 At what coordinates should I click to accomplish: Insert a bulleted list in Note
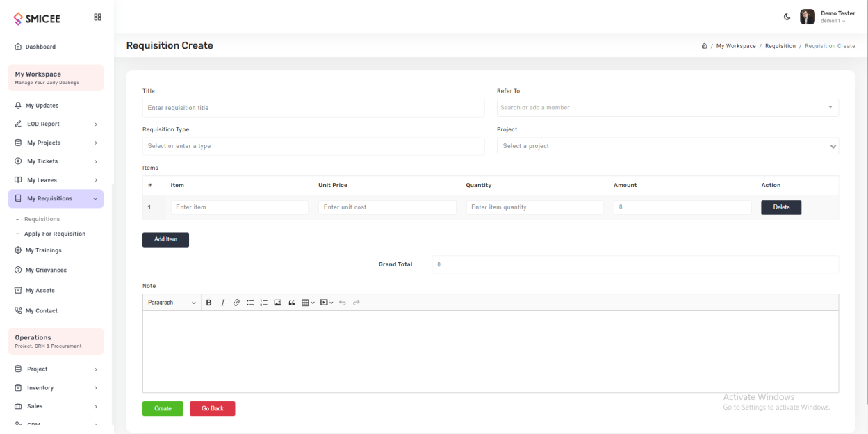pyautogui.click(x=250, y=303)
